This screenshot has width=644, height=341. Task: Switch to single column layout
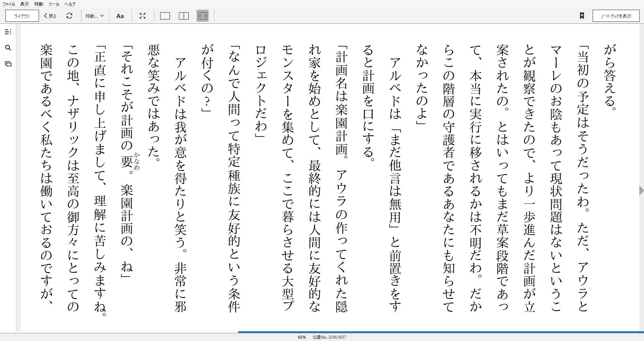point(165,16)
